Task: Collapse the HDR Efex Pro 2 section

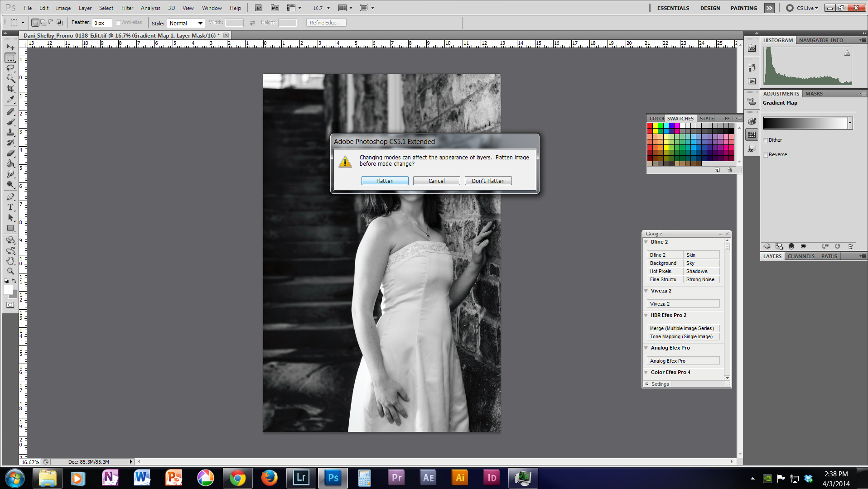Action: (646, 316)
